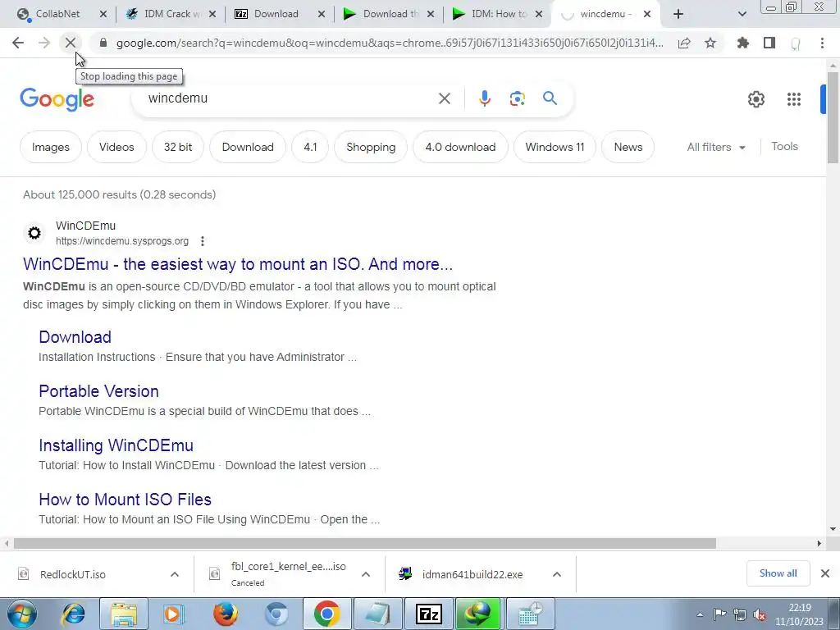Screen dimensions: 840x630
Task: Switch to the CollabNet tab
Action: [59, 14]
